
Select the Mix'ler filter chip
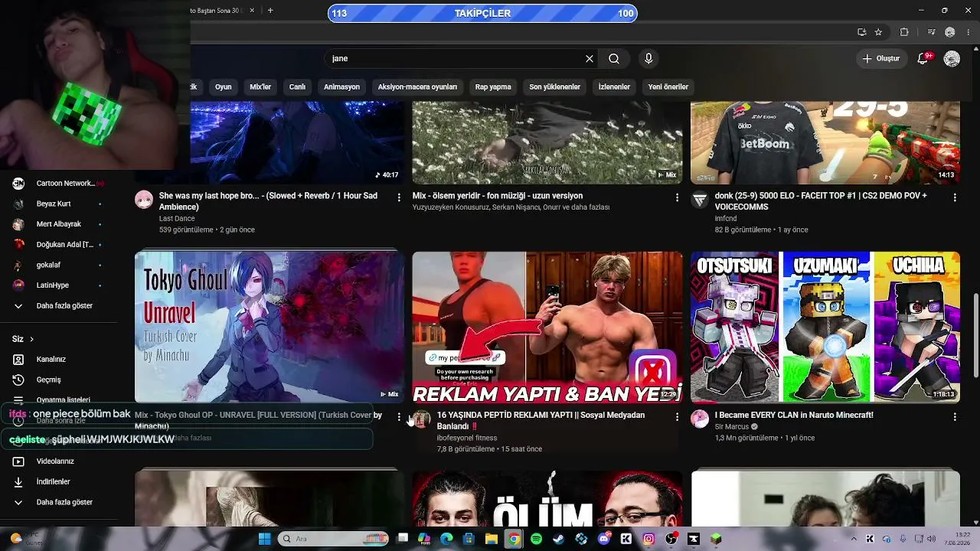click(260, 87)
